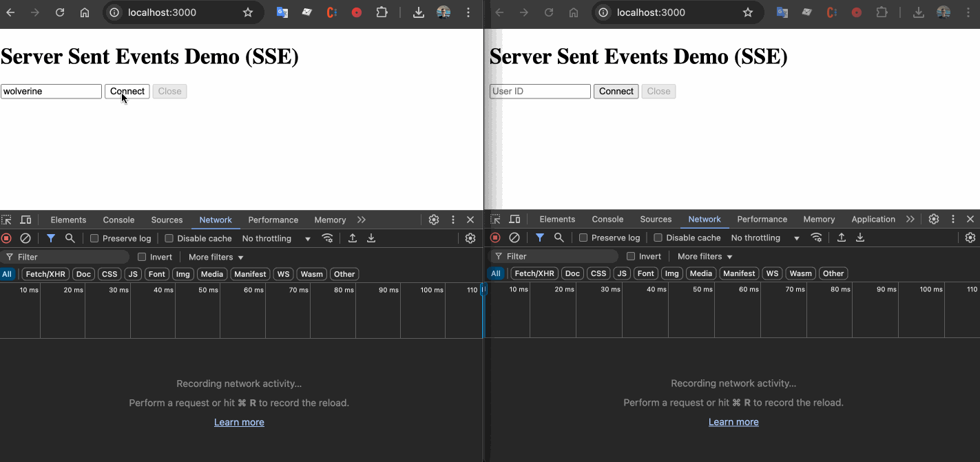Switch to the Console tab in left DevTools
Screen dimensions: 980x462
(118, 220)
